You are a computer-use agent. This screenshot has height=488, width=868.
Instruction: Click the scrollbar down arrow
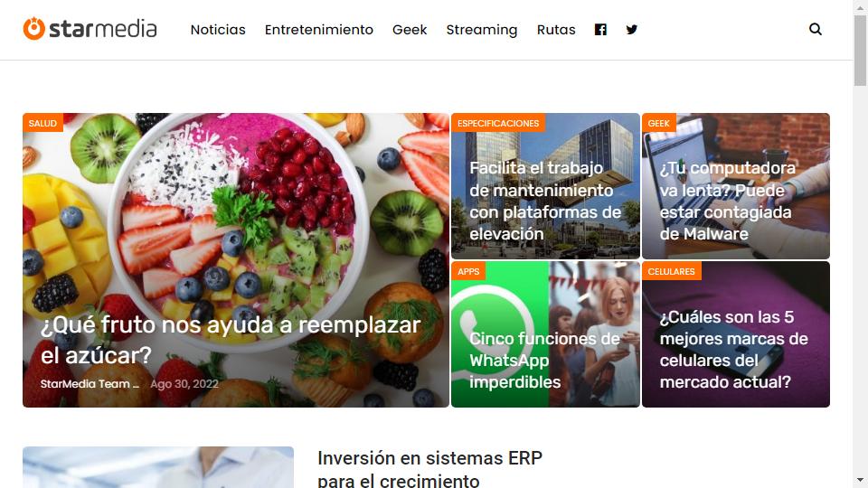tap(860, 480)
